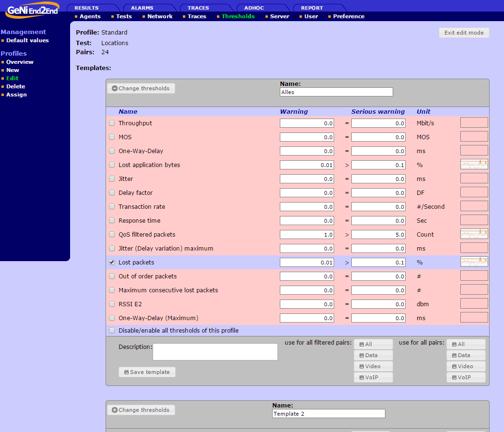504x432 pixels.
Task: Enable the Throughput threshold checkbox
Action: [112, 123]
